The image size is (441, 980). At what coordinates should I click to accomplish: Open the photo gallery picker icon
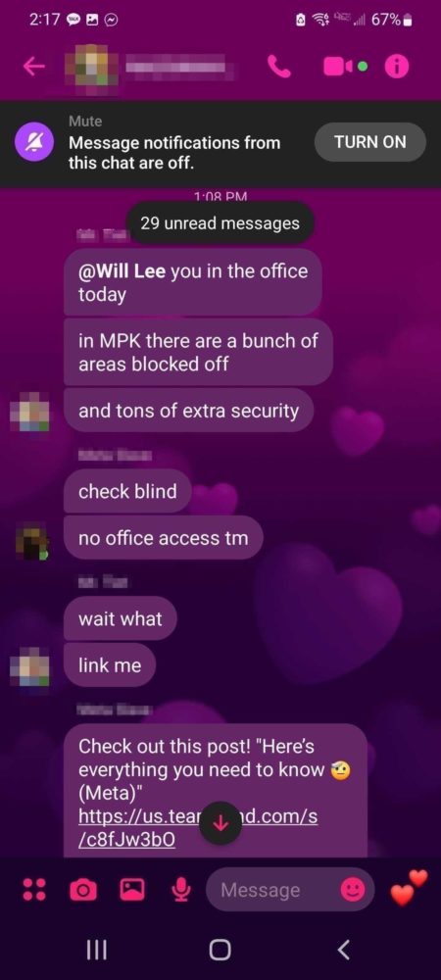coord(131,890)
